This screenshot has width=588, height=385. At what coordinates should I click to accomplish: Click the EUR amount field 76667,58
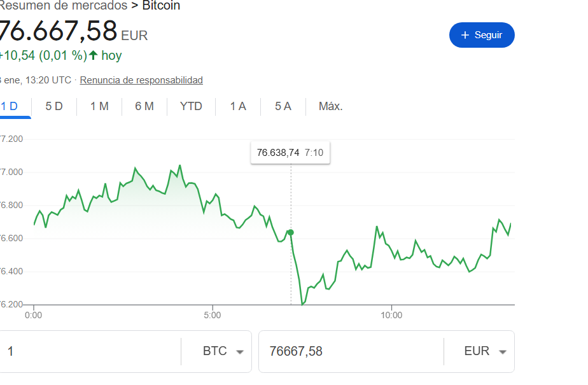click(350, 351)
